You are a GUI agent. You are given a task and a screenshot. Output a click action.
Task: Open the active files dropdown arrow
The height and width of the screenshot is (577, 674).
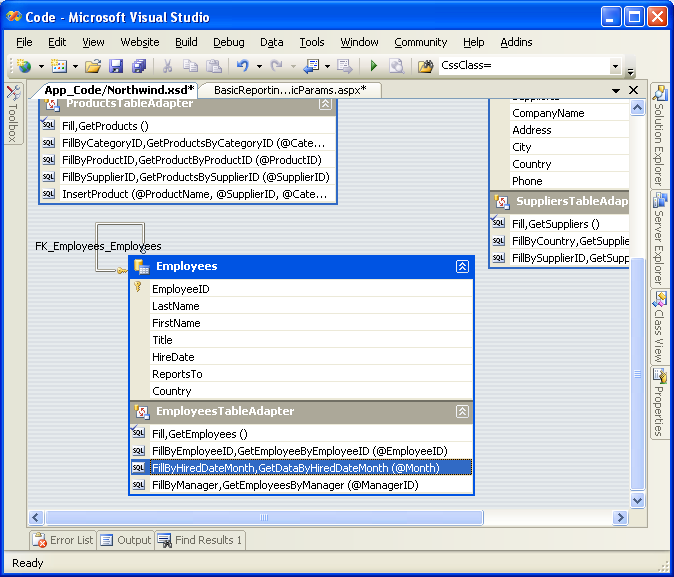(614, 90)
